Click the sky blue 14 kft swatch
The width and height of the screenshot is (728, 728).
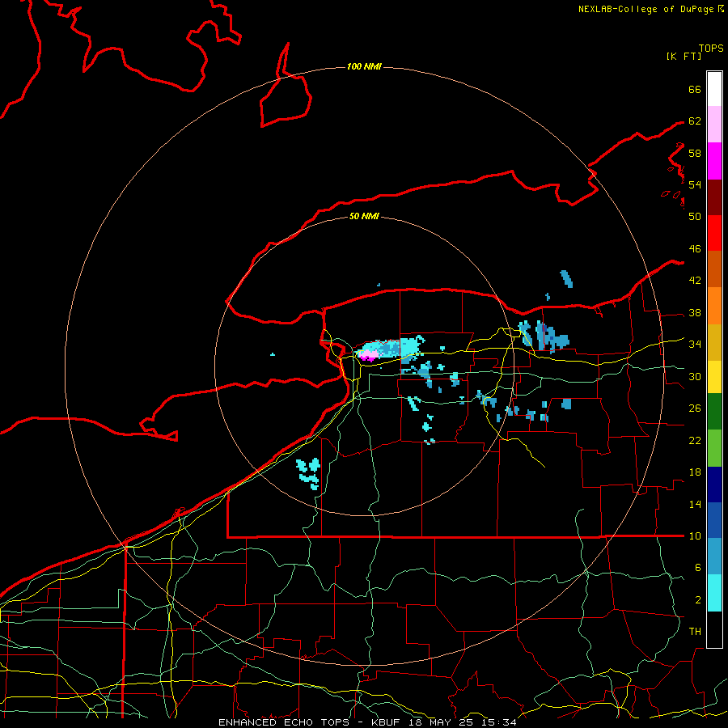[x=714, y=557]
